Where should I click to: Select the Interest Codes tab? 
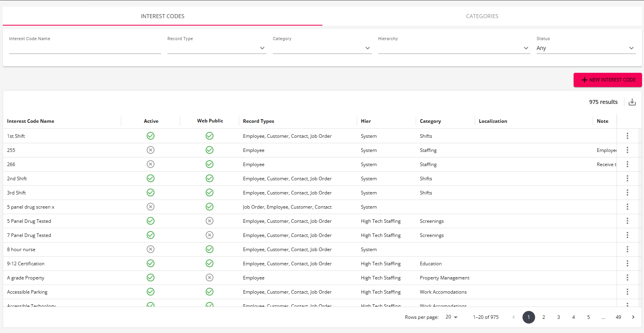tap(162, 16)
